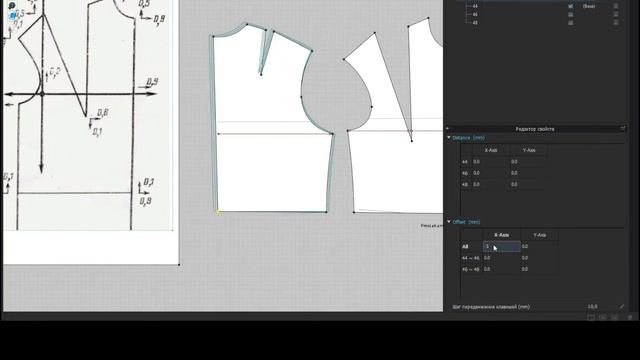The height and width of the screenshot is (360, 640).
Task: Click the Offset Y-Axis column header
Action: [539, 235]
